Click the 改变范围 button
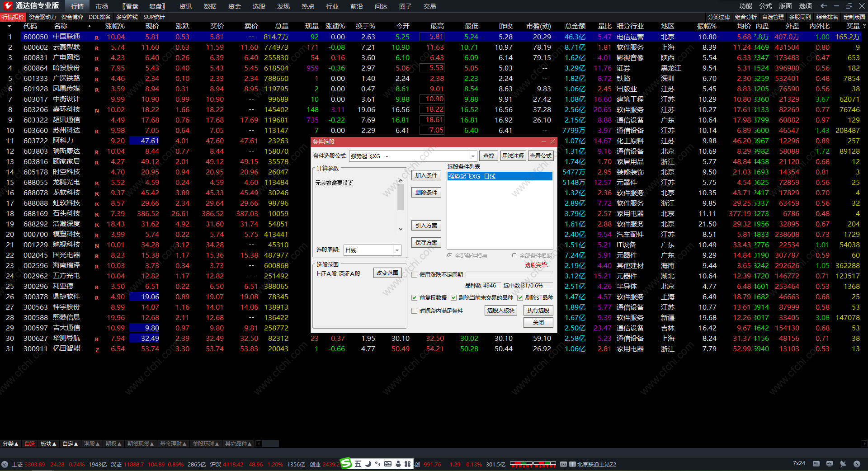Screen dimensions: 868x471 click(x=387, y=273)
